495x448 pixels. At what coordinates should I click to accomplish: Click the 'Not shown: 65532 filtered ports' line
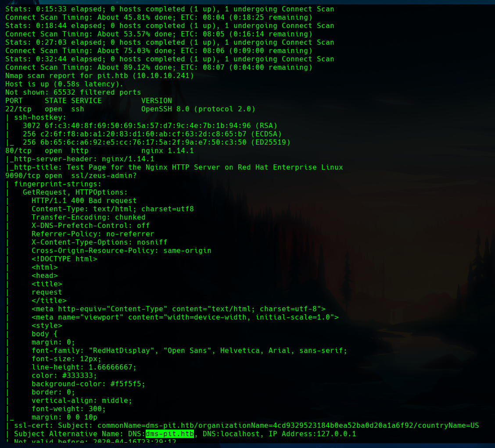(73, 92)
